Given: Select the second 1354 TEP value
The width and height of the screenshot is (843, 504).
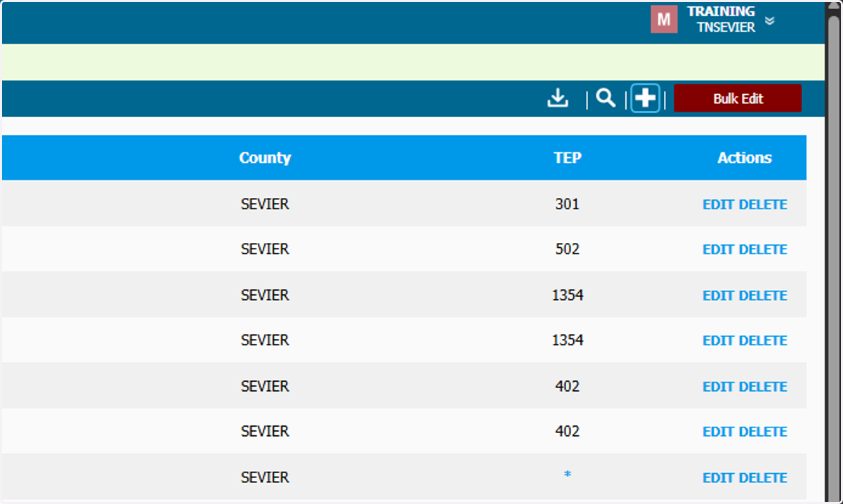Looking at the screenshot, I should pyautogui.click(x=568, y=340).
